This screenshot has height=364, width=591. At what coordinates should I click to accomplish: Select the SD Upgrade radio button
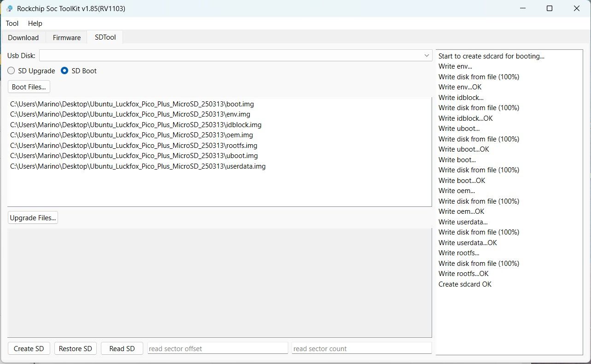31,71
